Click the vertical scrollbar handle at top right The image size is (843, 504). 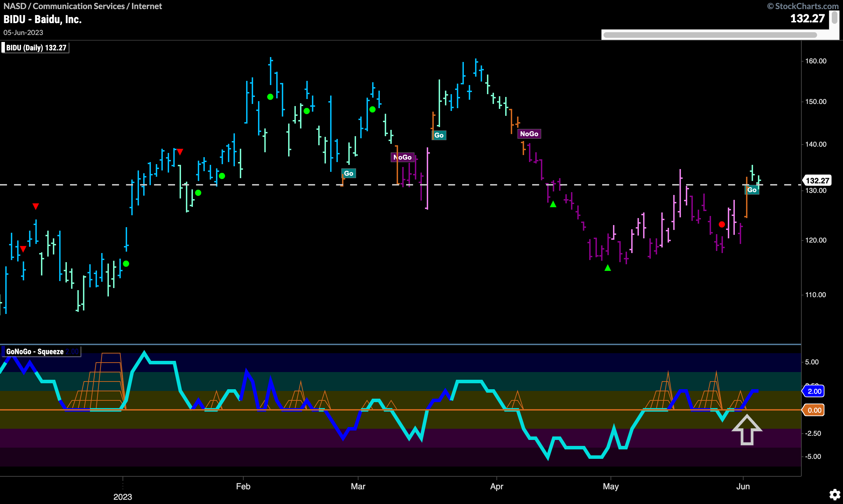pyautogui.click(x=835, y=17)
